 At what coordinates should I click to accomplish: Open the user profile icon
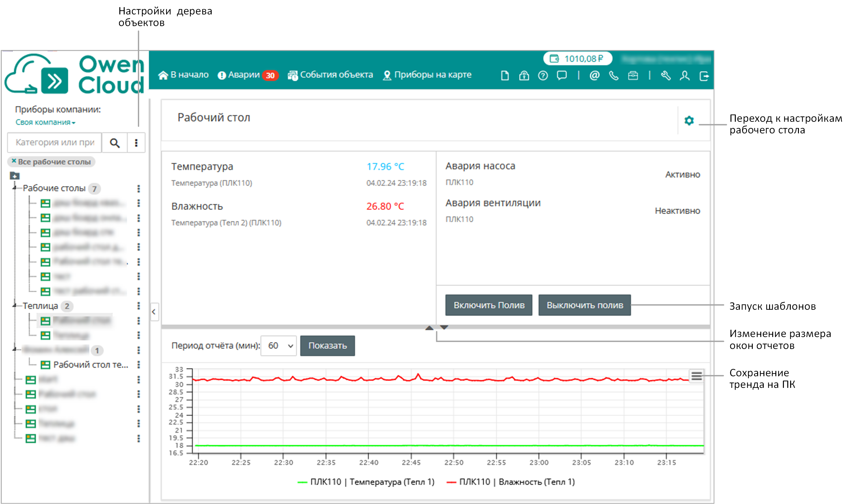point(684,75)
